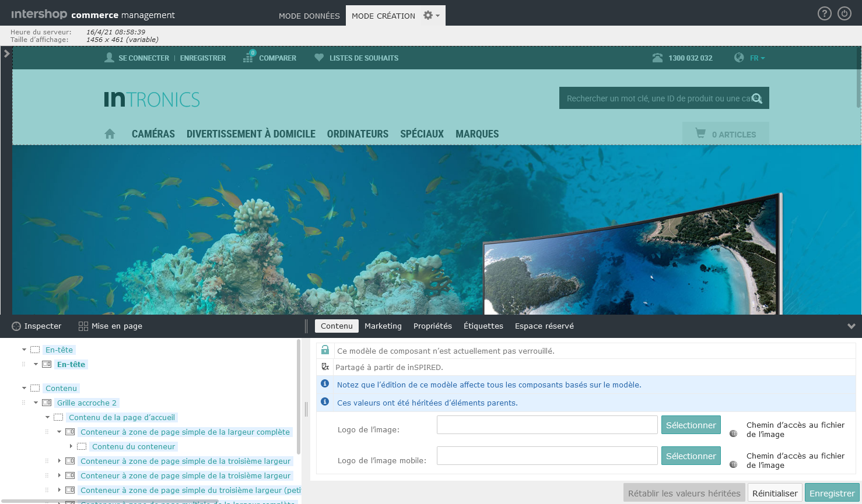Image resolution: width=862 pixels, height=504 pixels.
Task: Click the Logo de l'image text field
Action: [x=547, y=425]
